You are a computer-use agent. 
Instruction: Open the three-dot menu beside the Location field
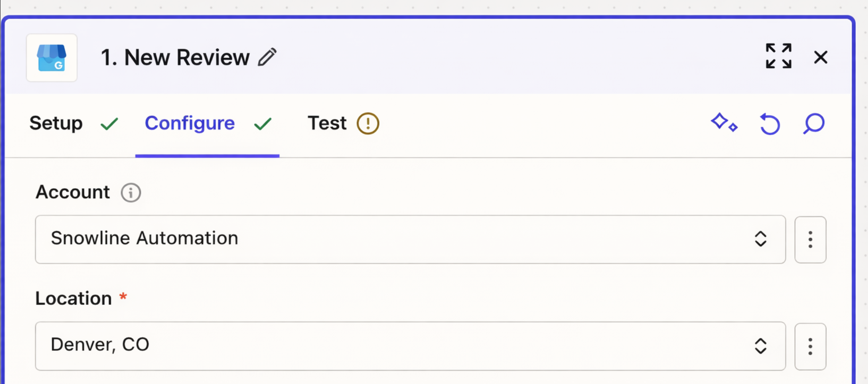click(810, 346)
